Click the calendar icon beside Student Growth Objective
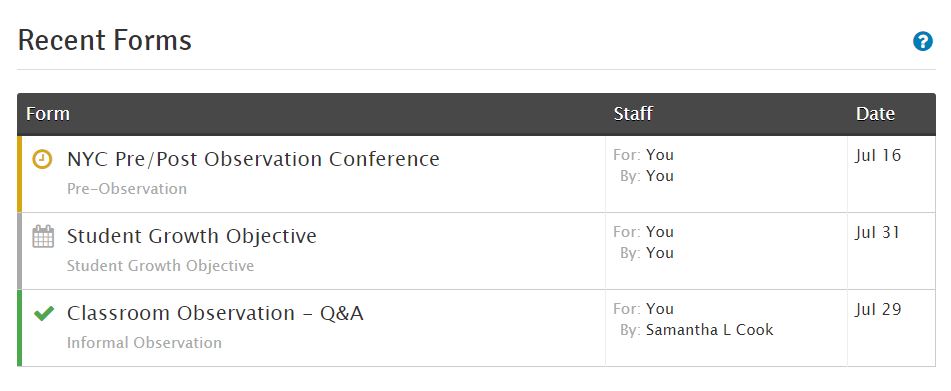The height and width of the screenshot is (391, 951). click(42, 236)
